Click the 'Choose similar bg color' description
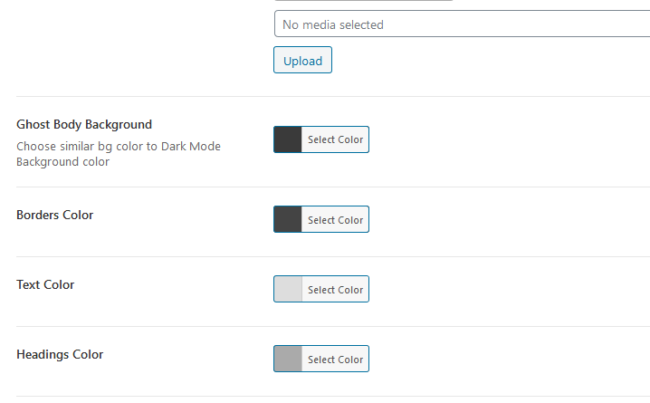 118,154
